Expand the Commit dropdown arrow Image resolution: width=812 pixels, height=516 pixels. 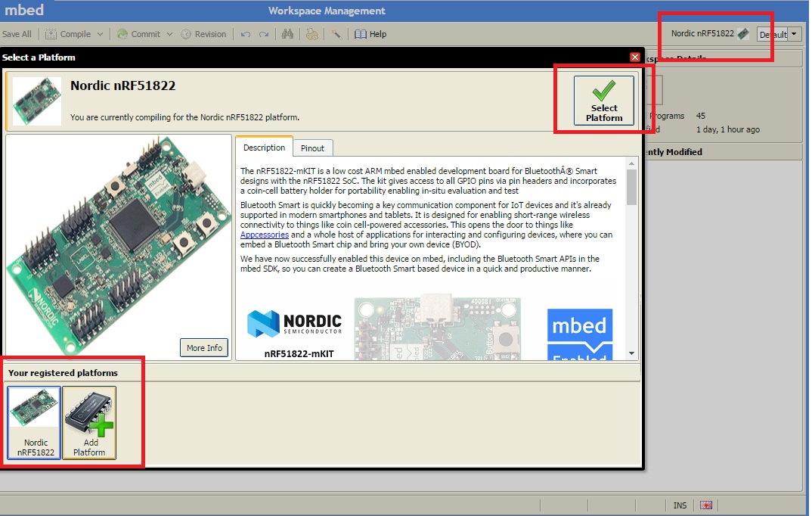(x=169, y=34)
